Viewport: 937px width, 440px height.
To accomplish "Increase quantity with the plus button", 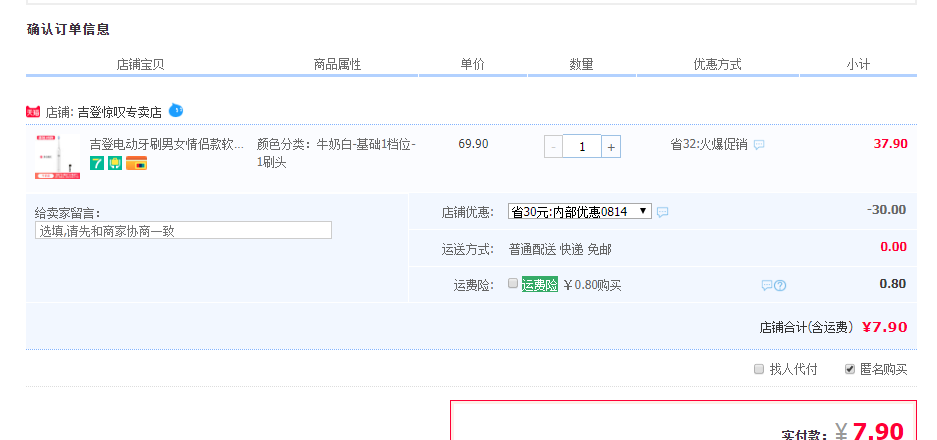I will (x=611, y=146).
